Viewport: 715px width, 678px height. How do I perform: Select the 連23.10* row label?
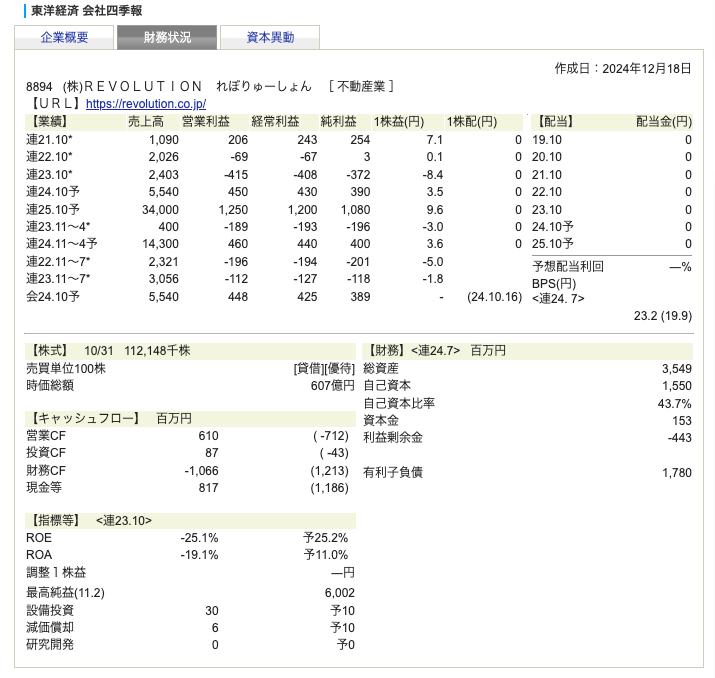(x=49, y=175)
